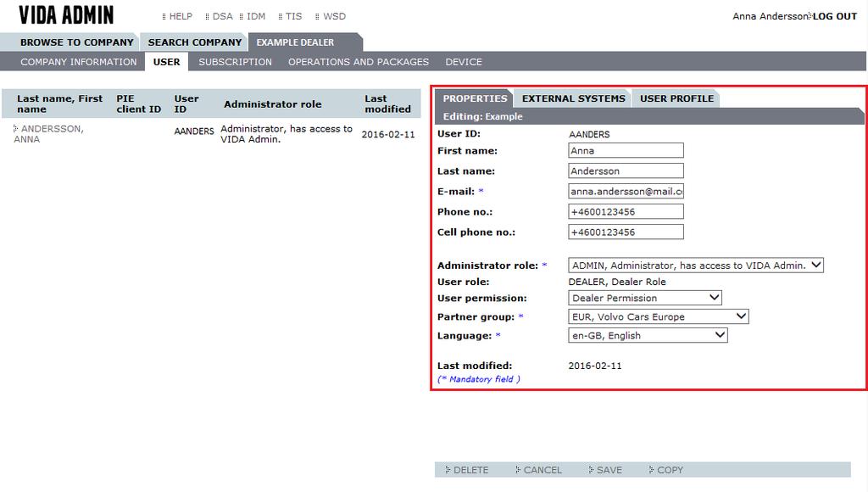Open the User permission dropdown
Screen dimensions: 868x492
(645, 298)
